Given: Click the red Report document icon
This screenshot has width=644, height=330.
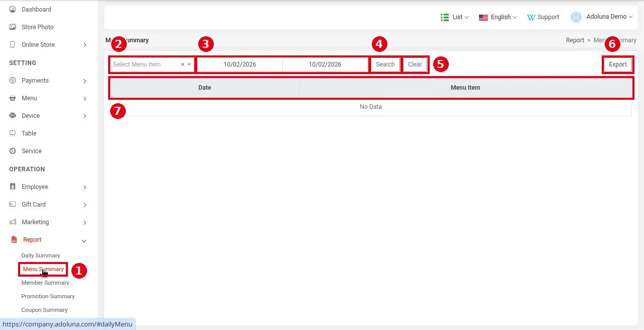Looking at the screenshot, I should click(14, 240).
